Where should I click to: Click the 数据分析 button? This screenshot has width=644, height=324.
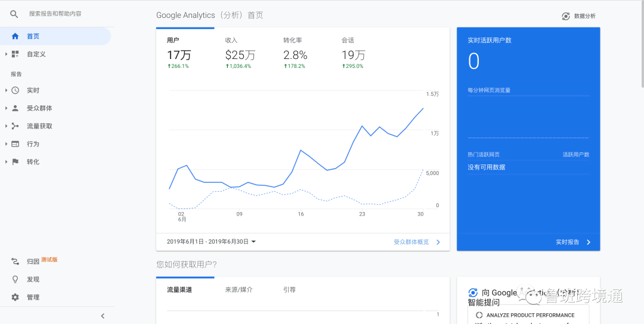(578, 16)
